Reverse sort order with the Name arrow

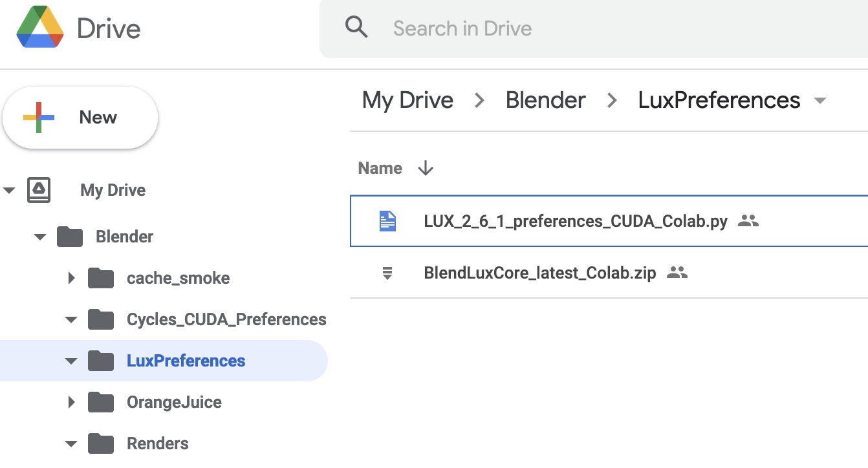pyautogui.click(x=426, y=168)
